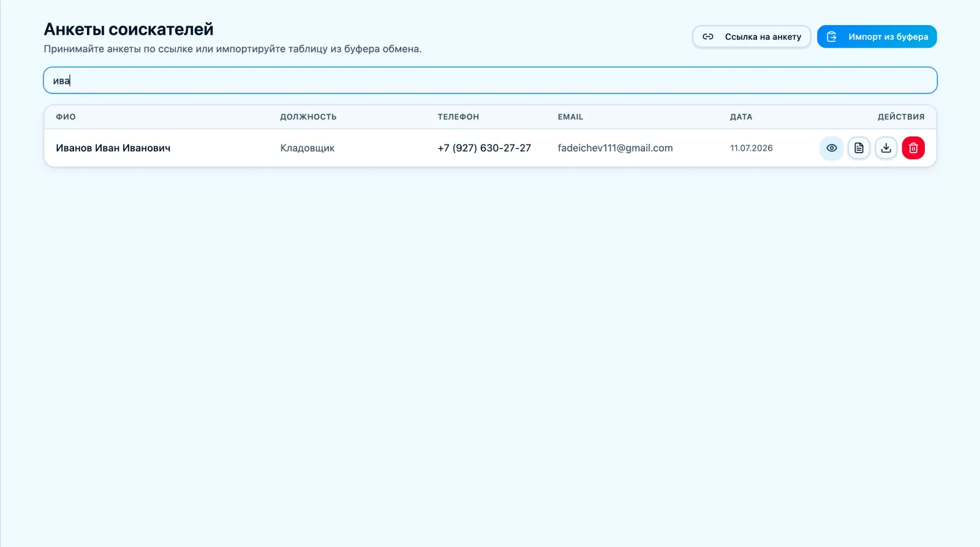Click the date 11.07.2026 in the row
The height and width of the screenshot is (547, 980).
coord(752,148)
